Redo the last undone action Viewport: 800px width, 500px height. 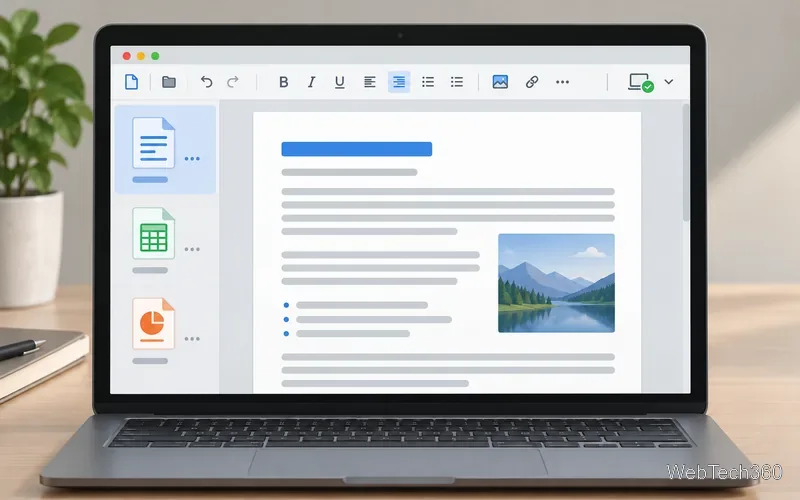[233, 82]
